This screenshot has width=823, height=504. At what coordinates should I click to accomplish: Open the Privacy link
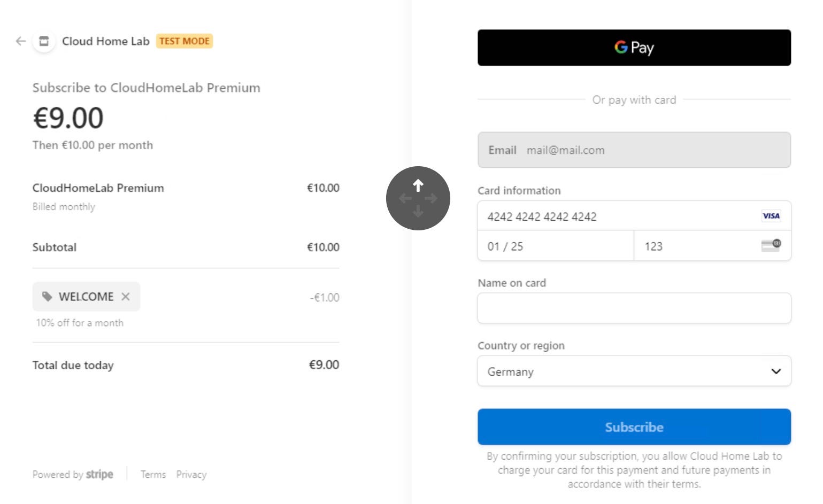191,474
